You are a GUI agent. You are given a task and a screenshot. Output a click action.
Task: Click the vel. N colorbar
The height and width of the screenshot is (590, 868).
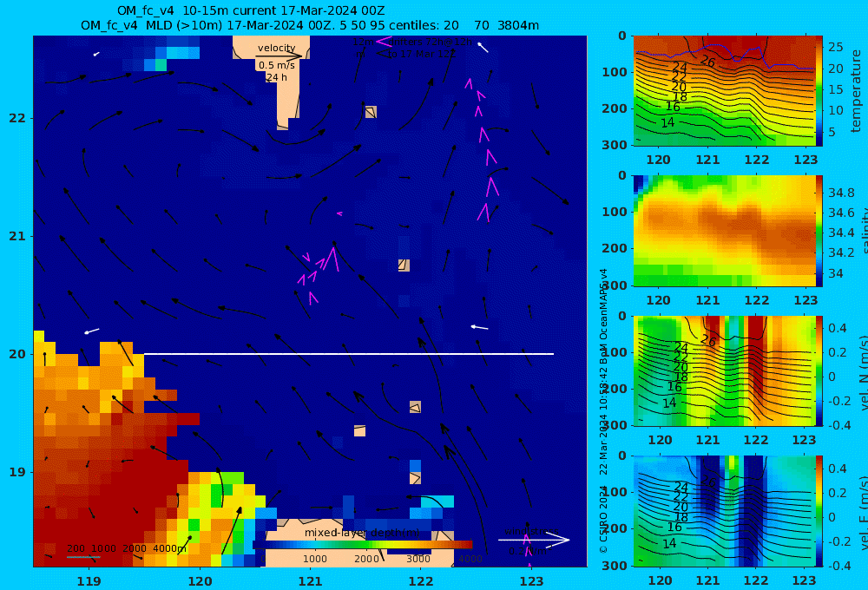click(x=819, y=370)
